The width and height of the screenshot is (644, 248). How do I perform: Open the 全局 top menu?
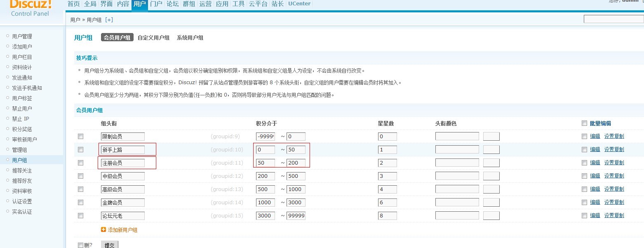(x=90, y=4)
